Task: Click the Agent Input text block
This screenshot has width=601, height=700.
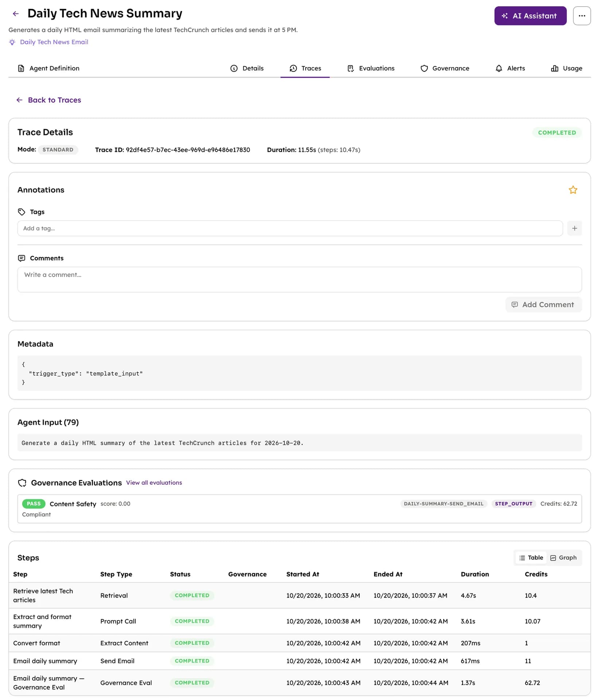Action: (300, 443)
